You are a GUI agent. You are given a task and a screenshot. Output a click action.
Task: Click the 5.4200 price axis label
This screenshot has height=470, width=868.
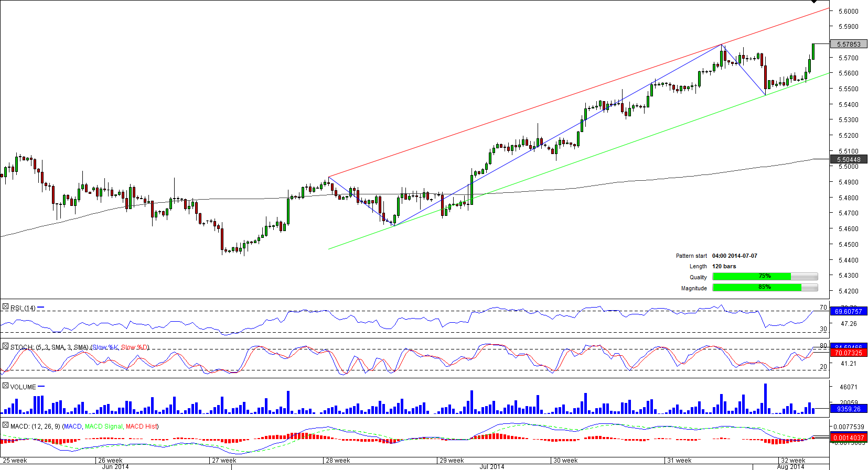tap(849, 291)
